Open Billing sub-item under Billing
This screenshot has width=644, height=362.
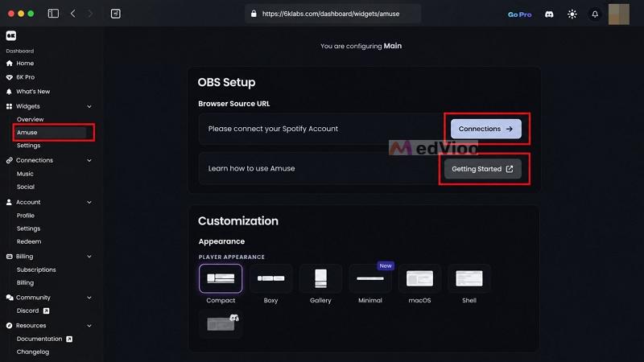pyautogui.click(x=25, y=283)
